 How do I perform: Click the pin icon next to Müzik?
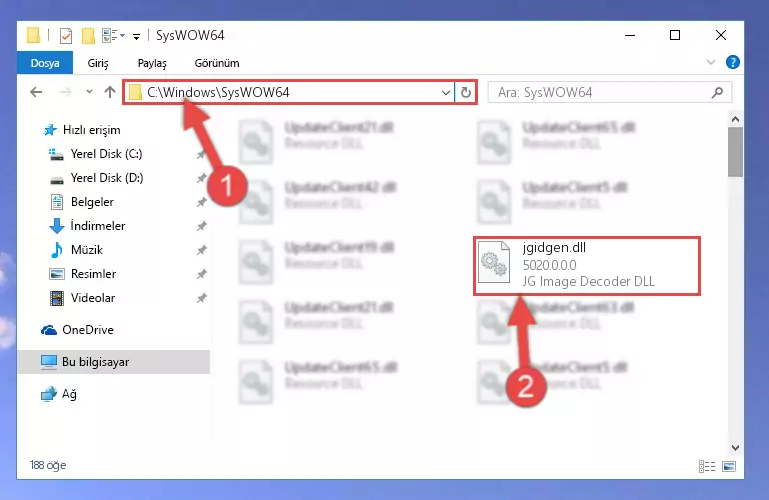tap(201, 250)
